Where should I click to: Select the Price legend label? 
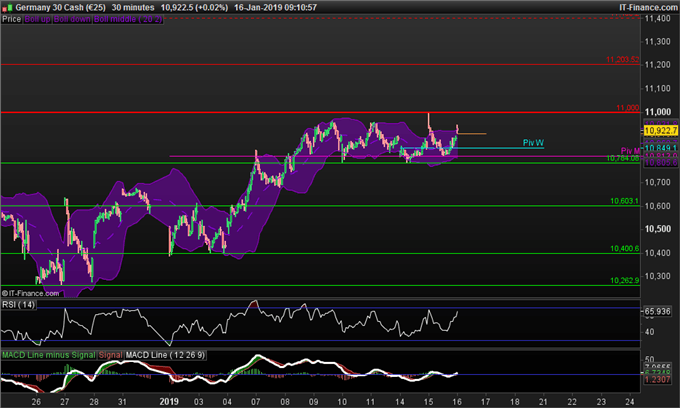point(12,19)
